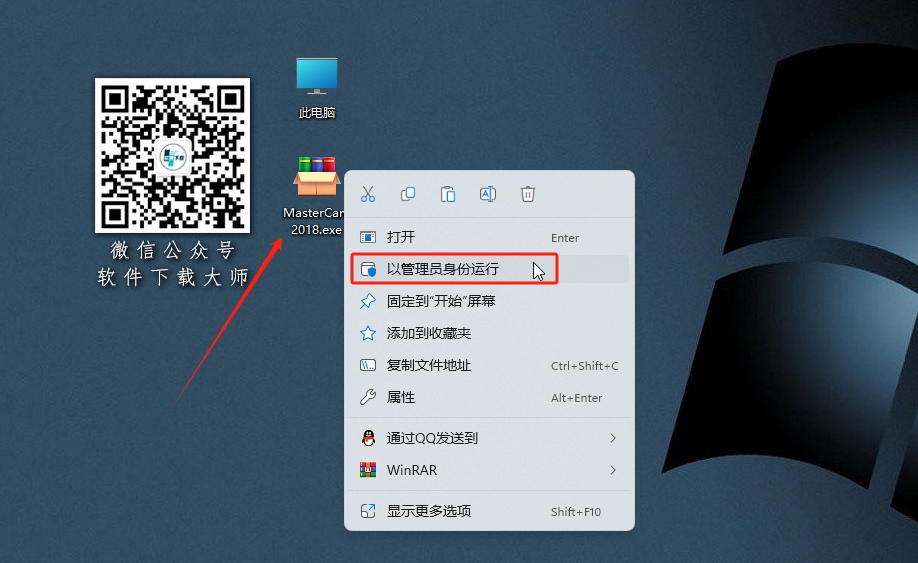Screen dimensions: 918x563
Task: Choose 添加到收藏夹 menu entry
Action: point(489,334)
